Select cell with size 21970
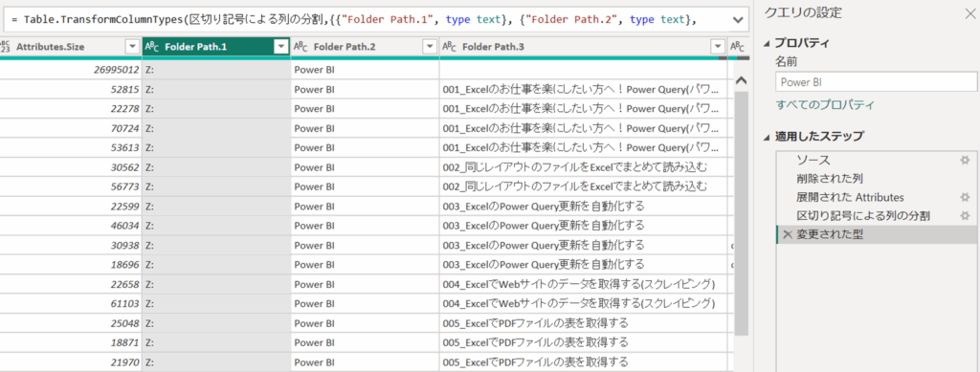980x372 pixels. point(71,361)
